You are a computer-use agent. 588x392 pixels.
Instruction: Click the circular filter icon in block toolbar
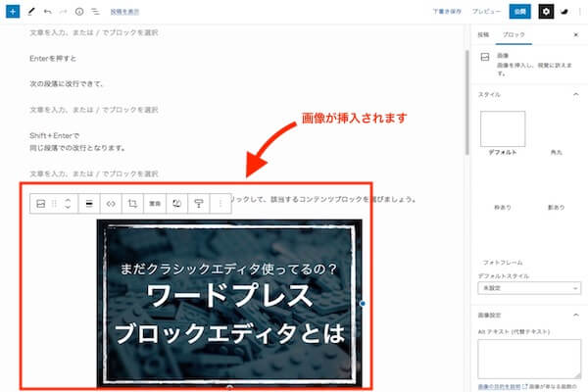pos(176,203)
